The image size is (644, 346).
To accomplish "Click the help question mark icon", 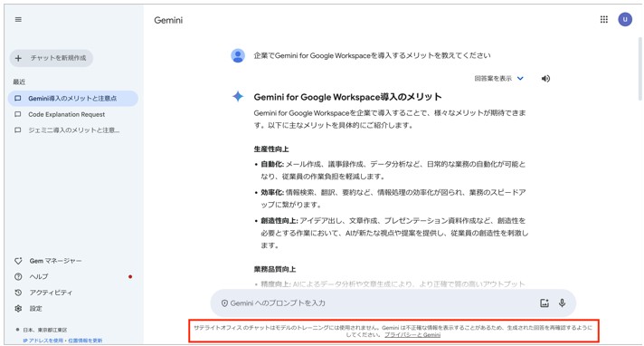I will tap(18, 276).
